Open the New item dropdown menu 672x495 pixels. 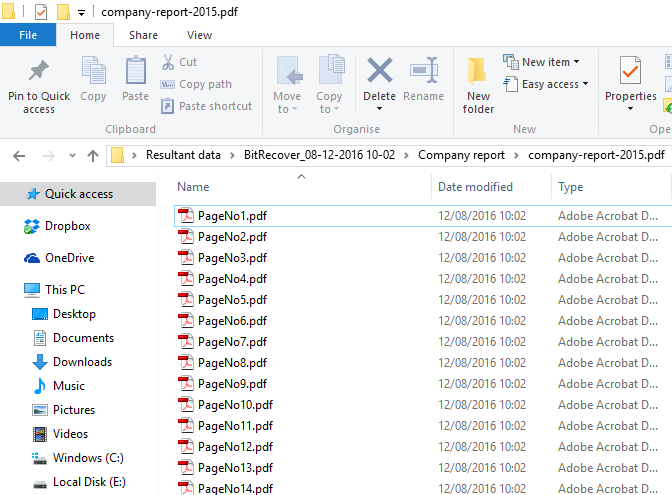[545, 62]
